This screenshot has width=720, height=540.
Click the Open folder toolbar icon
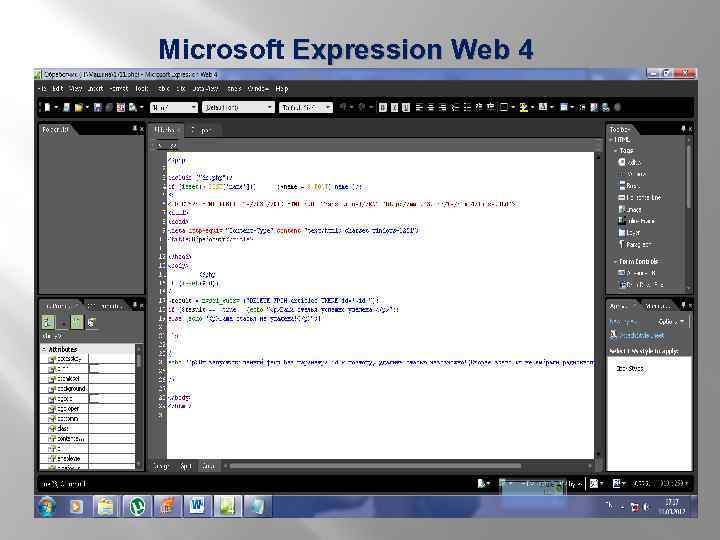tap(79, 107)
